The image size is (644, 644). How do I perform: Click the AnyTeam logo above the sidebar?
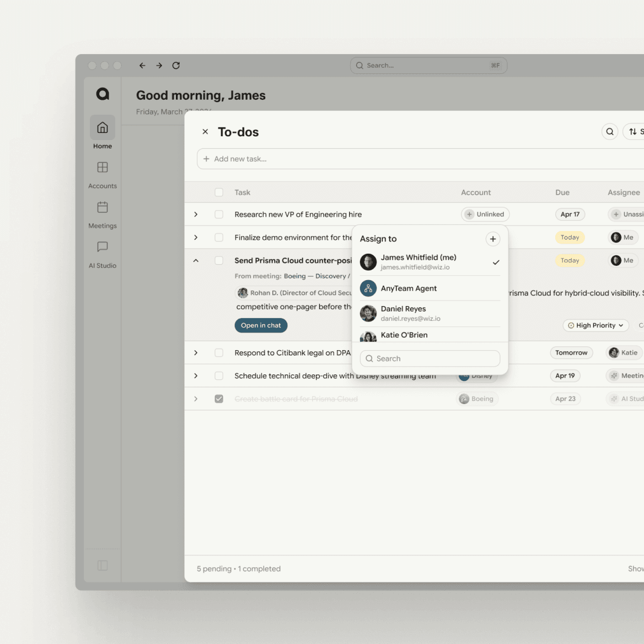pyautogui.click(x=102, y=94)
